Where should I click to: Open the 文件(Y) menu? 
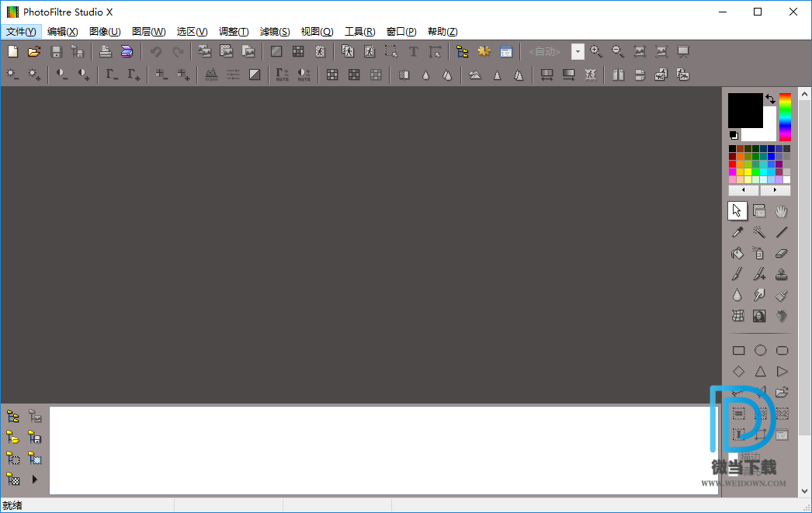click(x=21, y=32)
